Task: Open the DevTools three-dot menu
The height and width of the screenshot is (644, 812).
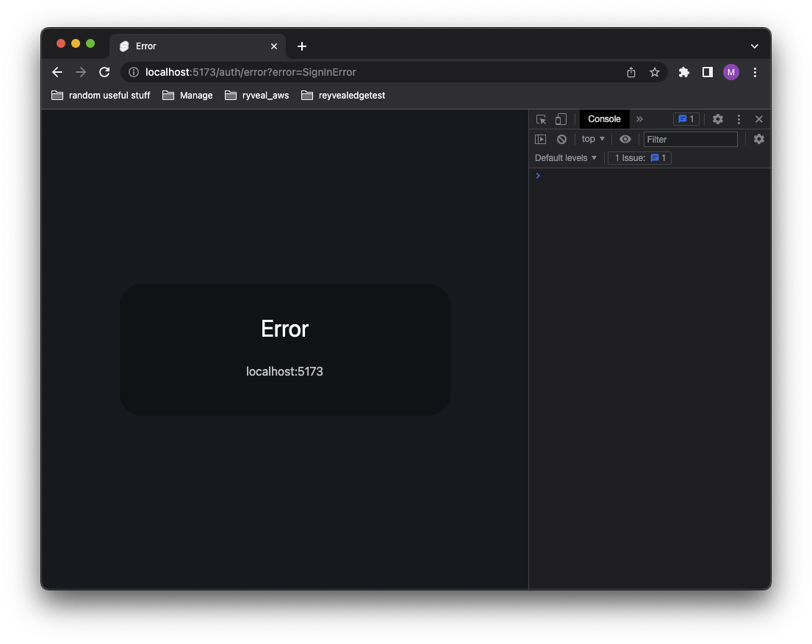Action: click(x=739, y=118)
